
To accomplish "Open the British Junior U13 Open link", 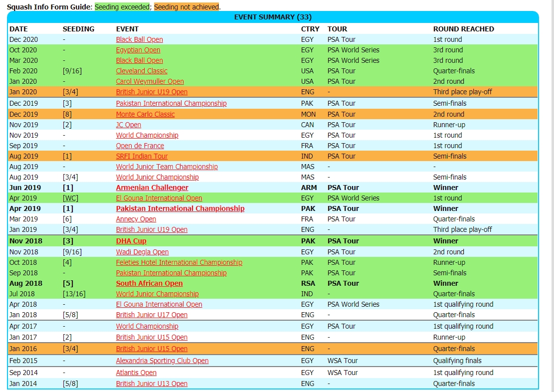I will point(152,384).
